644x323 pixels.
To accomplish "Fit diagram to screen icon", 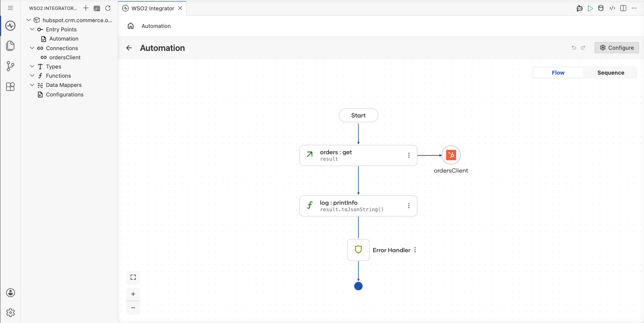I will pyautogui.click(x=133, y=277).
